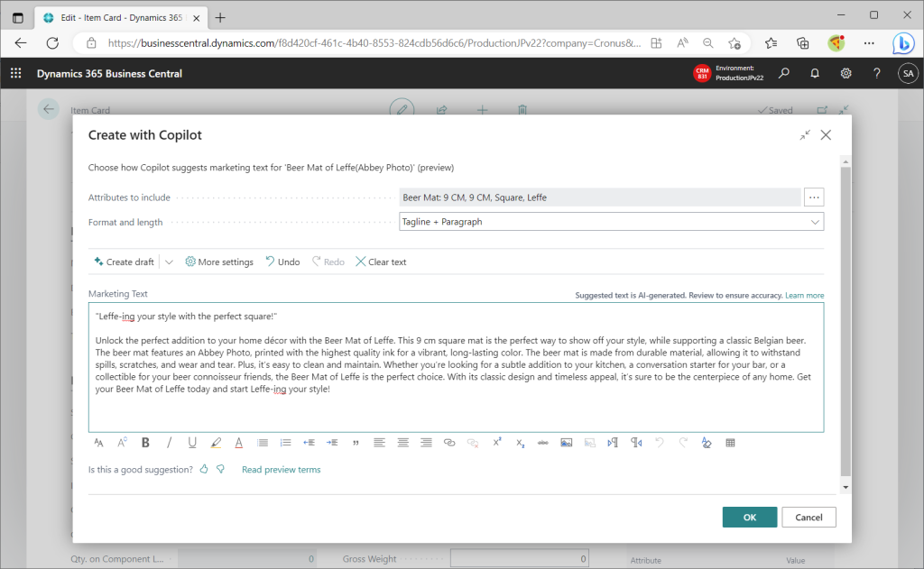Screen dimensions: 924x569
Task: Cancel the Create with Copilot dialog
Action: (x=808, y=518)
